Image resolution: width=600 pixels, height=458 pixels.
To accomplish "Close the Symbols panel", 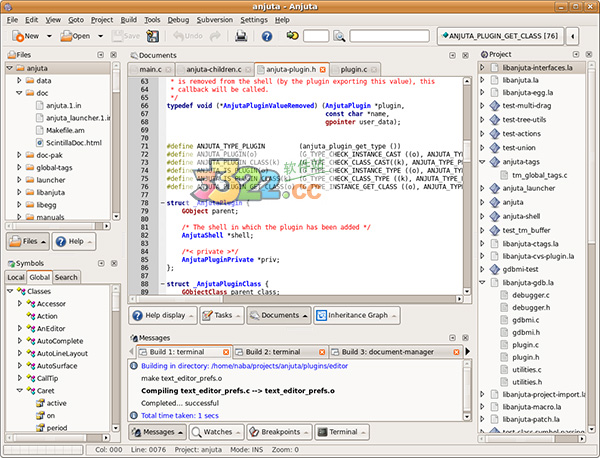I will click(x=114, y=263).
